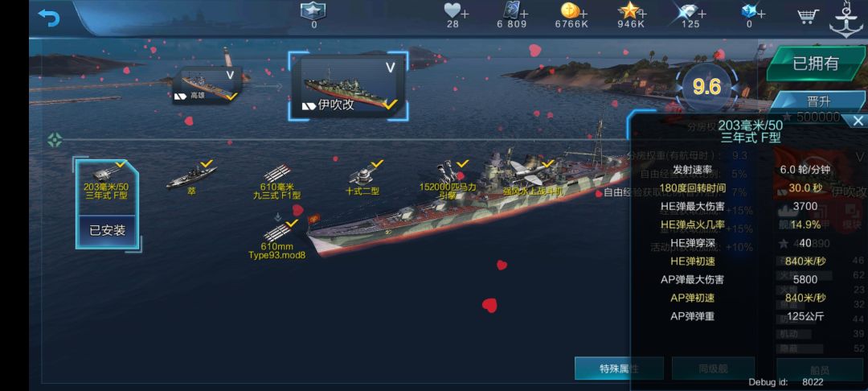Viewport: 868px width, 391px height.
Task: Click the 已拥有 owned button
Action: [816, 64]
